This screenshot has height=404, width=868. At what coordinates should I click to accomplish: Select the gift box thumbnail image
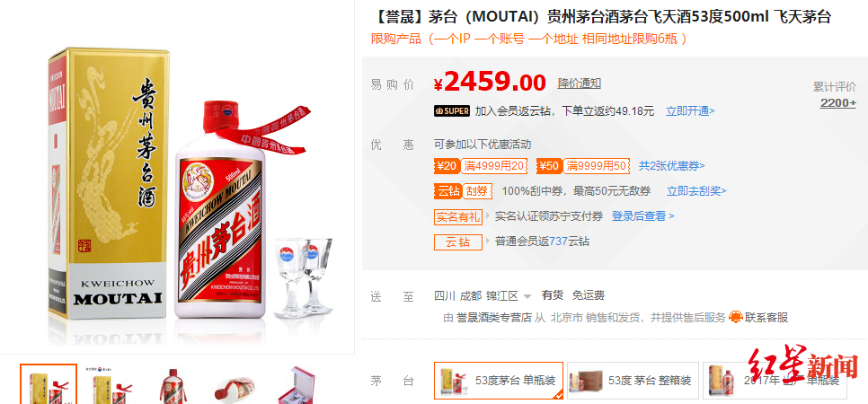(x=295, y=384)
